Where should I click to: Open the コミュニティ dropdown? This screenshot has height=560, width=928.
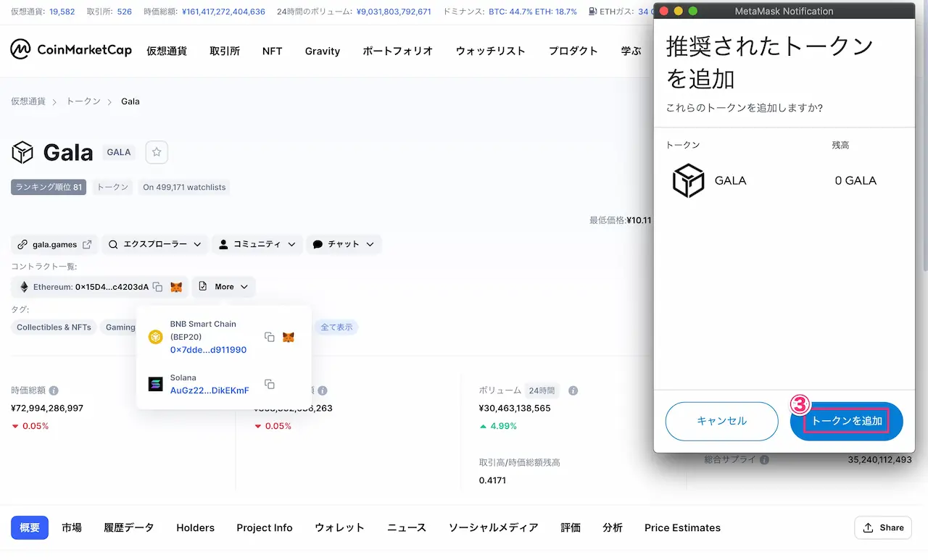[x=257, y=244]
